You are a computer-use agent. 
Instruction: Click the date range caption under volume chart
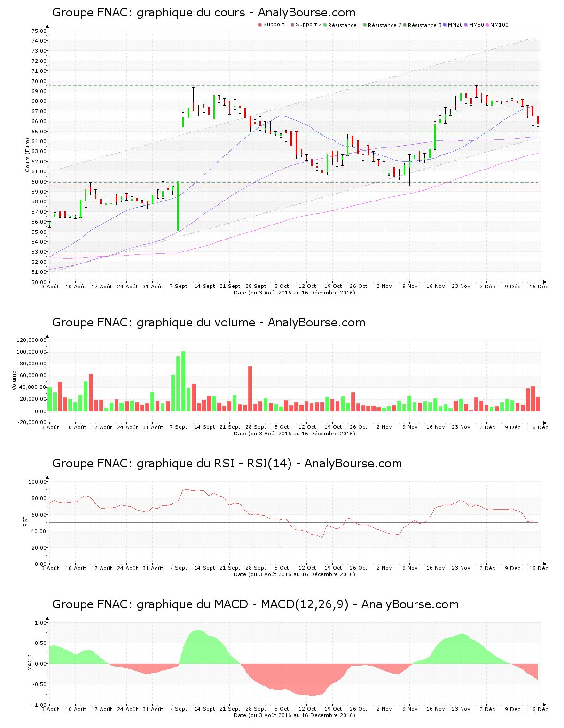(x=294, y=434)
